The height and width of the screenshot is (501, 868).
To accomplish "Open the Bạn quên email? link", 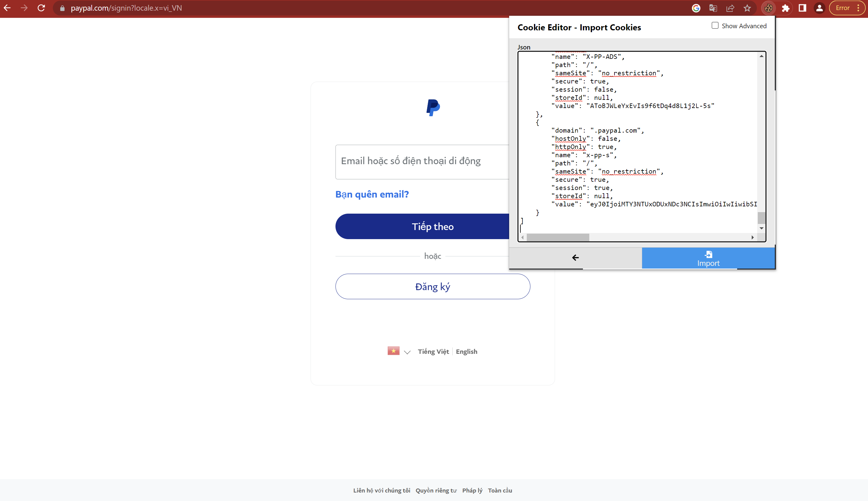I will click(x=372, y=195).
